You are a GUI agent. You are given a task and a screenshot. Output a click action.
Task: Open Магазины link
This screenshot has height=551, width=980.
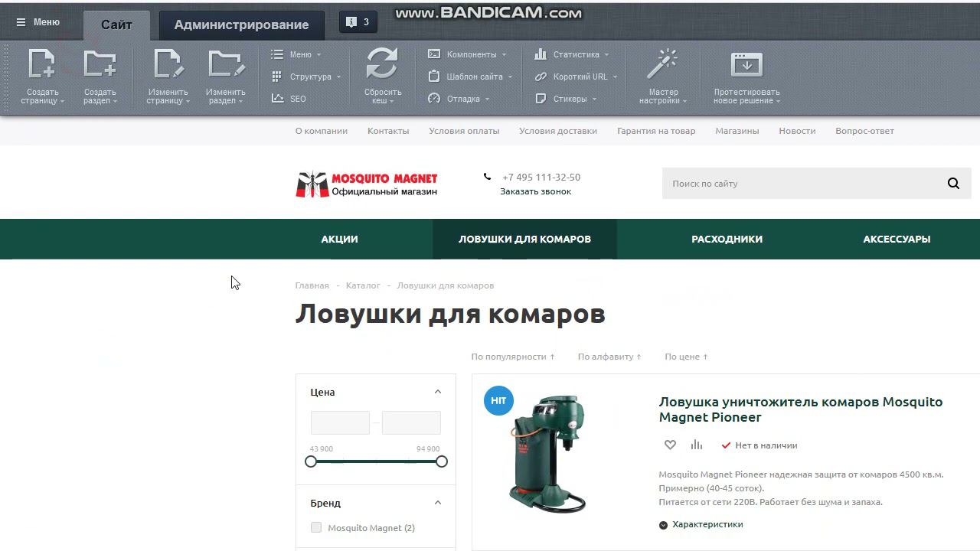point(737,131)
